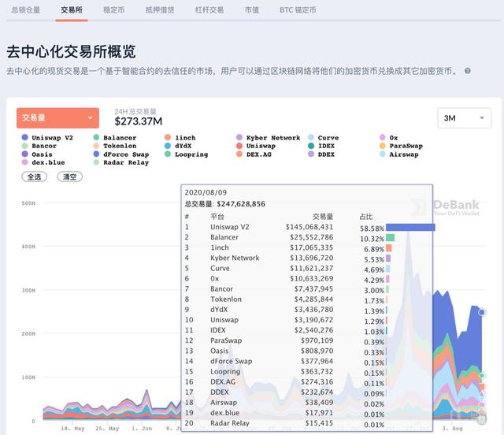Toggle the Uniswap V2 legend series
The width and height of the screenshot is (504, 435).
[x=47, y=138]
